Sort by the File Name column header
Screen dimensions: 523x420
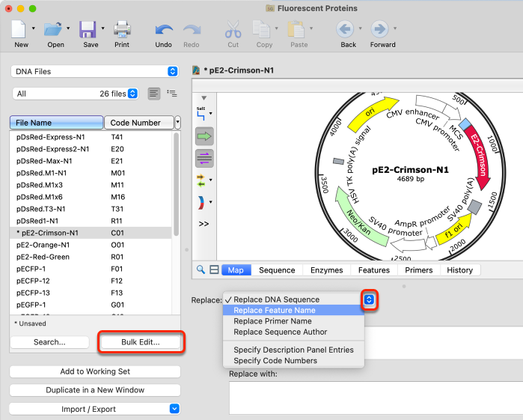click(x=56, y=123)
